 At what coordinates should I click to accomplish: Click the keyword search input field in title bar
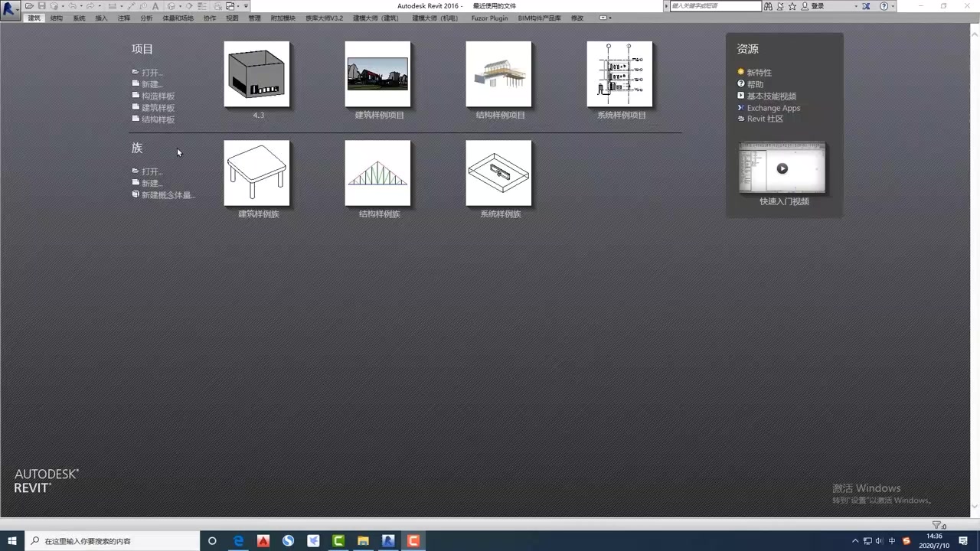716,6
